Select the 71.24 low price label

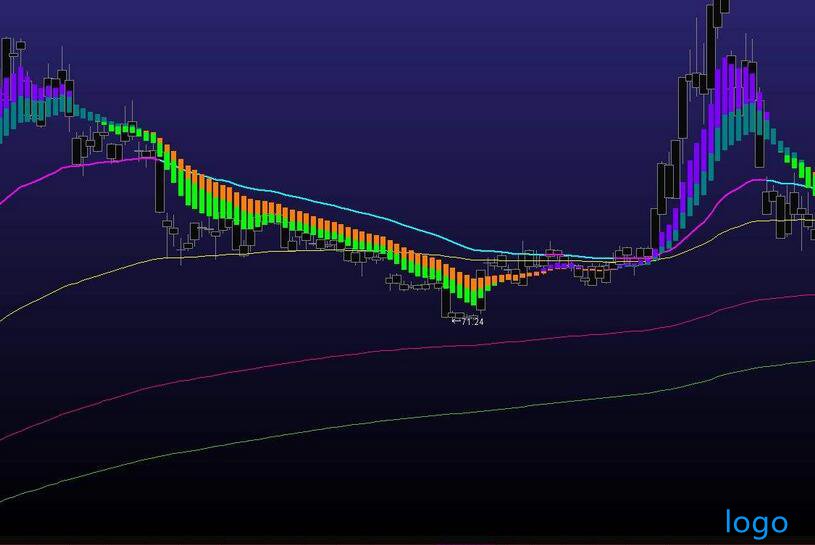point(473,321)
